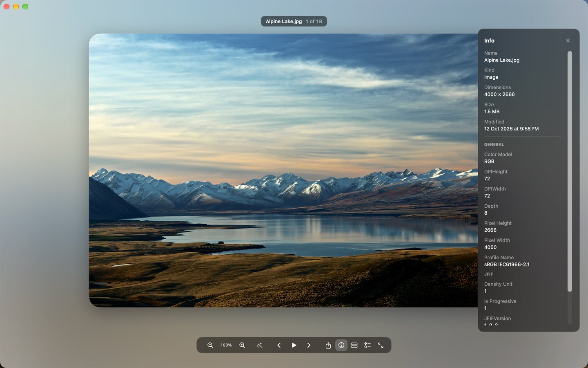
Task: Toggle the Info inspector button
Action: 341,345
